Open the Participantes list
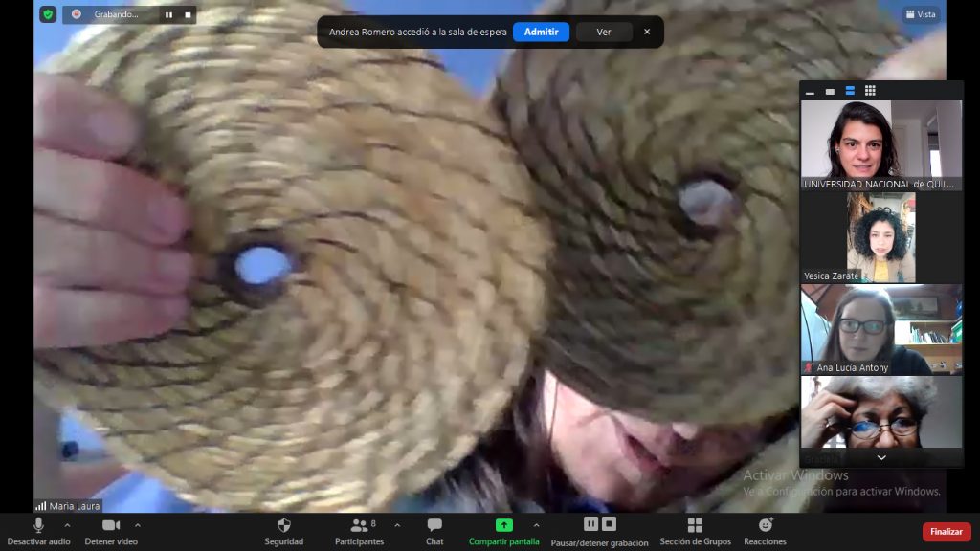Image resolution: width=980 pixels, height=551 pixels. 359,531
